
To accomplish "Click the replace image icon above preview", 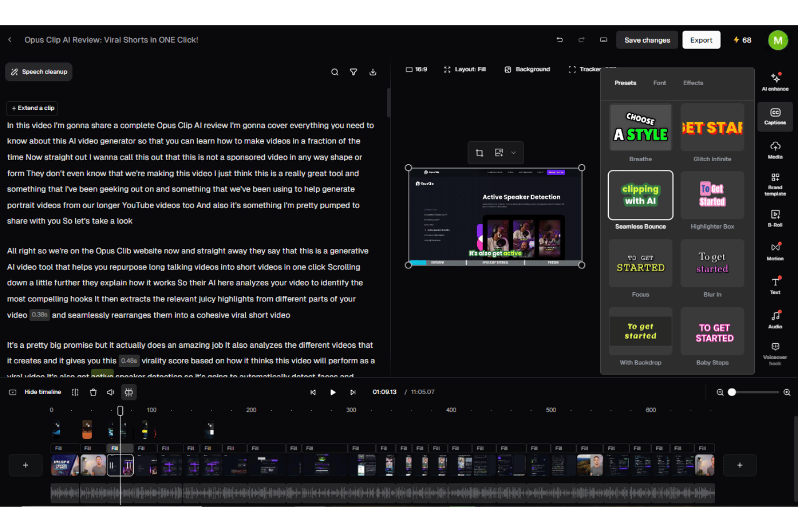I will 499,153.
